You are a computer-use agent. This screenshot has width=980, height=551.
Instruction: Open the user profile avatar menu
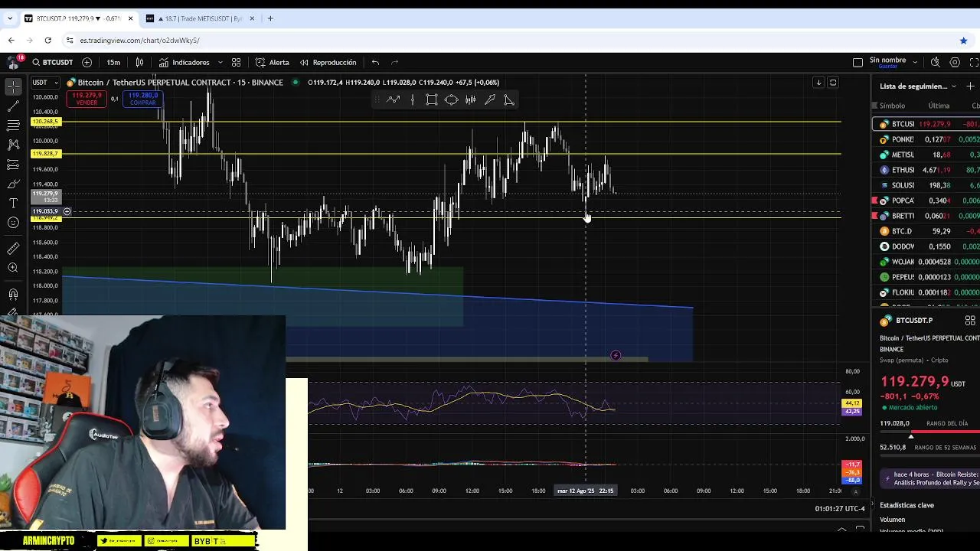13,63
